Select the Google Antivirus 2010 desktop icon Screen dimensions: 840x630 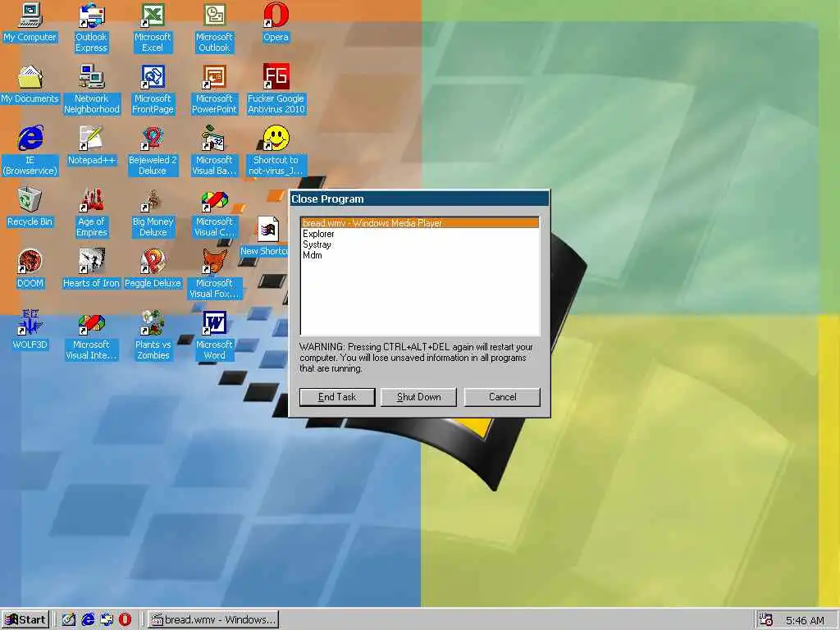click(276, 89)
